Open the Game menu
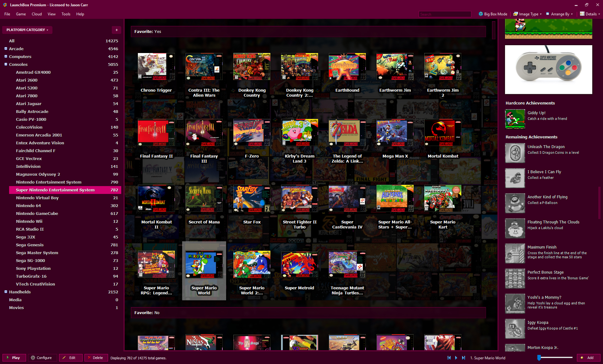603x364 pixels. click(21, 14)
